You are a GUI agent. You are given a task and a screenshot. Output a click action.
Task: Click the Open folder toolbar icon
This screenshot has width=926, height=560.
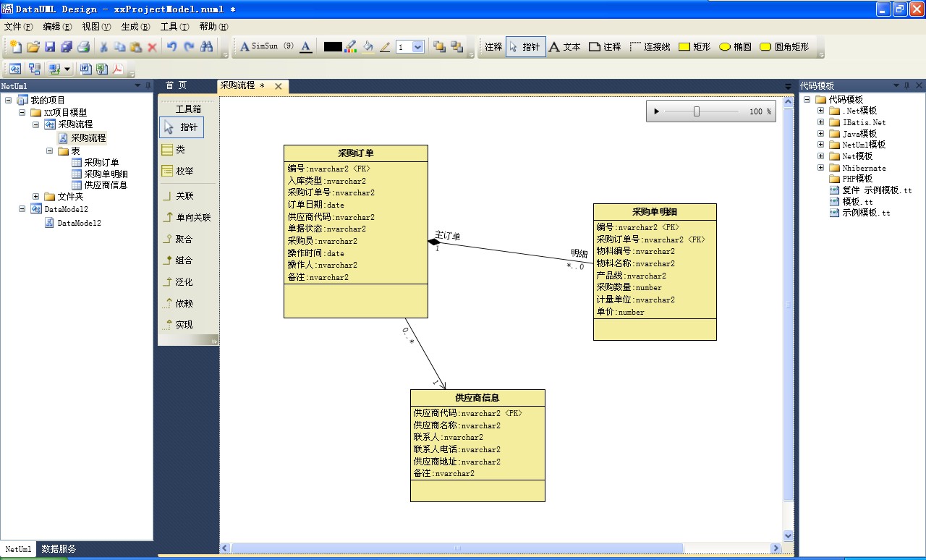33,47
